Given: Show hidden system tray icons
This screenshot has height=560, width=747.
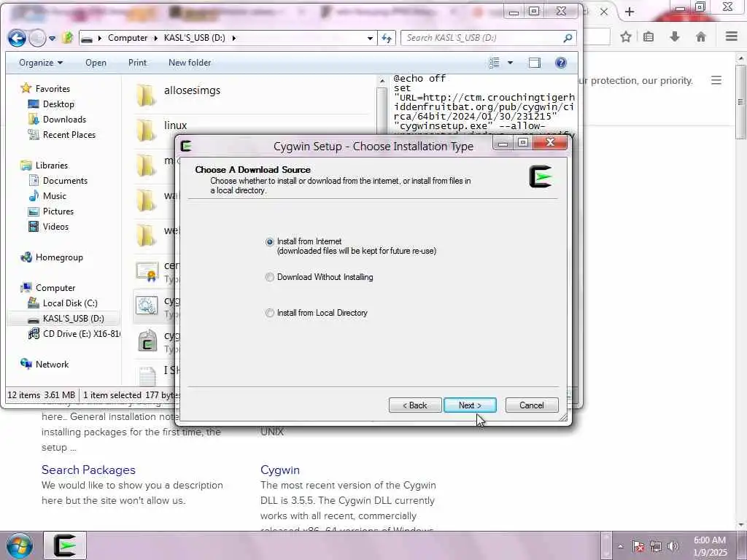Looking at the screenshot, I should click(x=620, y=546).
